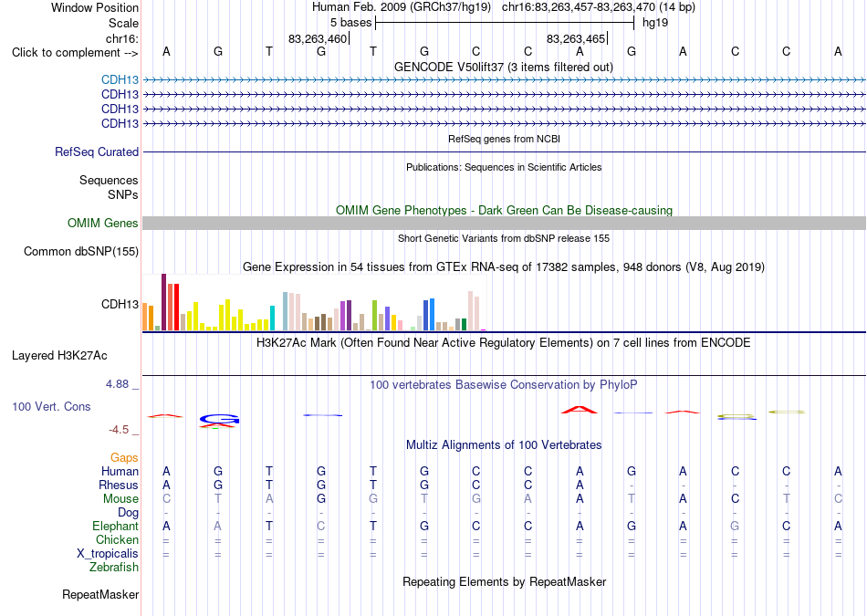Click the dark green GTEx expression bar

point(464,325)
